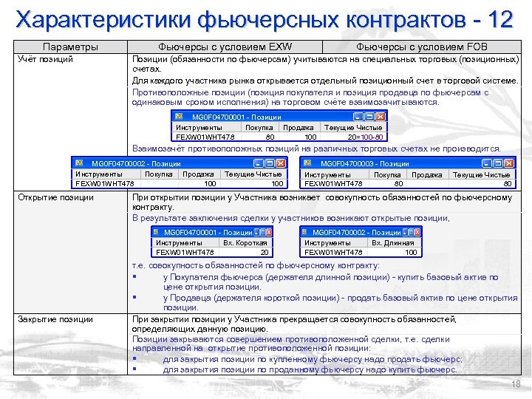Select FEXW01WHT478 row in the Вх. Длинная window

coord(361,252)
